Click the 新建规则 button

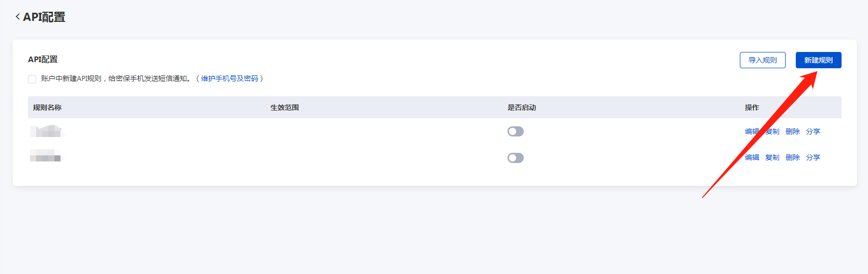pos(818,60)
